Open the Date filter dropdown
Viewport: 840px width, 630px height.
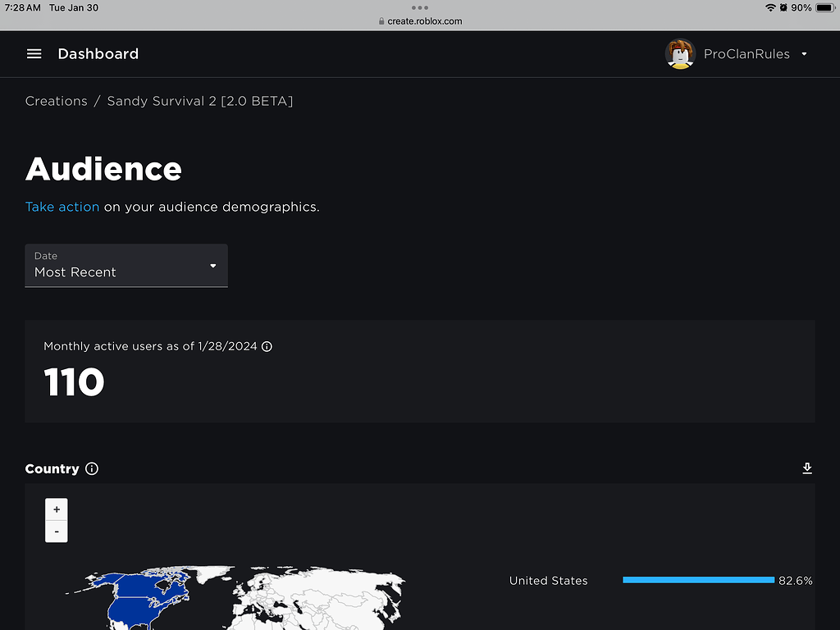pyautogui.click(x=126, y=265)
